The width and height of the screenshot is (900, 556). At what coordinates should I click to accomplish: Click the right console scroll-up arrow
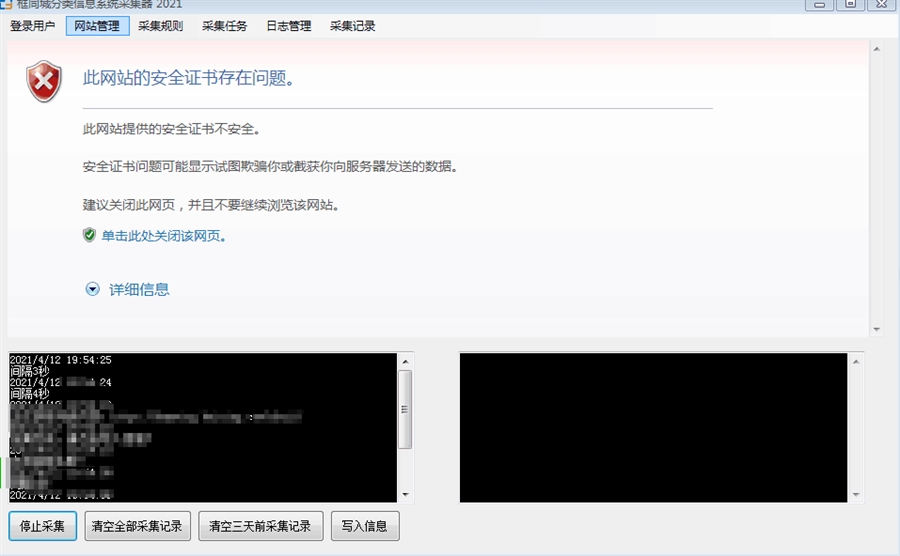coord(856,360)
